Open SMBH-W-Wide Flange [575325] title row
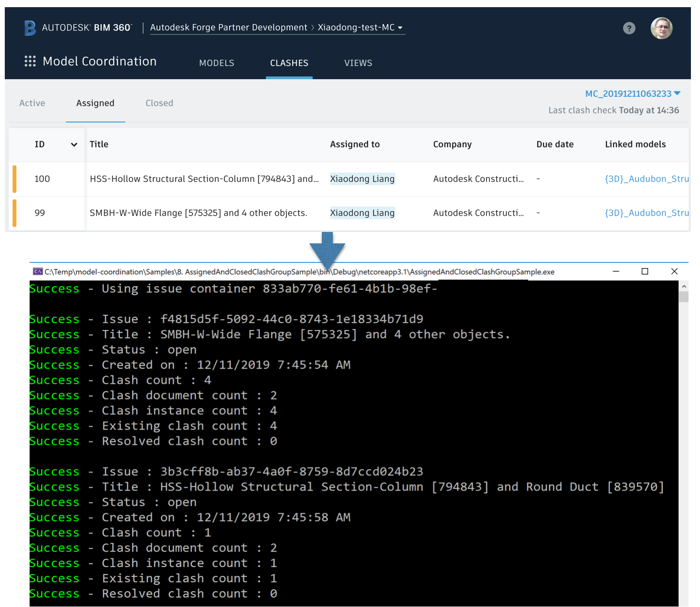Image resolution: width=700 pixels, height=607 pixels. [x=199, y=213]
